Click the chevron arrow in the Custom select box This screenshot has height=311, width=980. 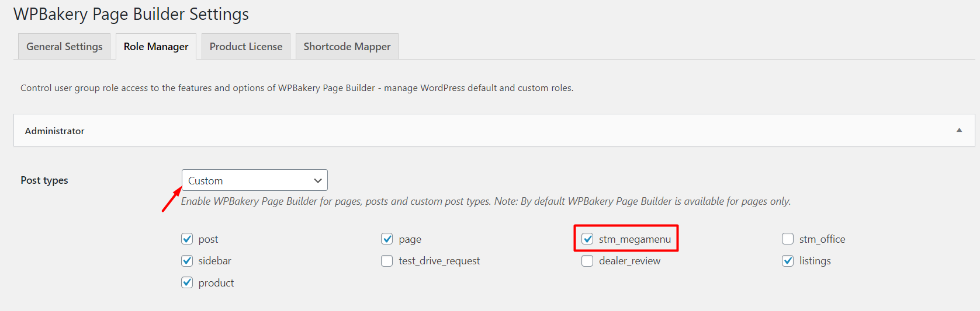click(x=318, y=180)
